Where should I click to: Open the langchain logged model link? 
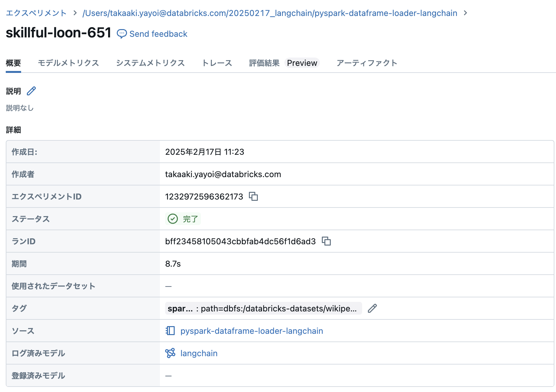pyautogui.click(x=199, y=353)
